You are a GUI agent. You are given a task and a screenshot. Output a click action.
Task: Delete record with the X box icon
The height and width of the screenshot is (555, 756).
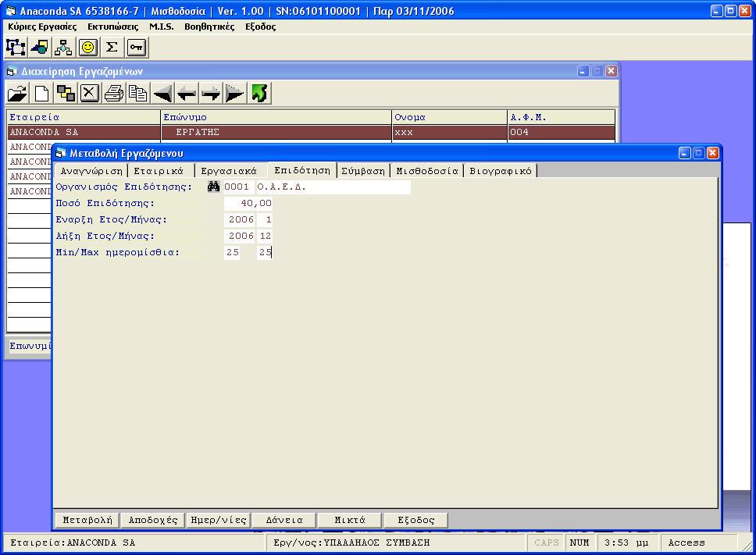pos(90,93)
